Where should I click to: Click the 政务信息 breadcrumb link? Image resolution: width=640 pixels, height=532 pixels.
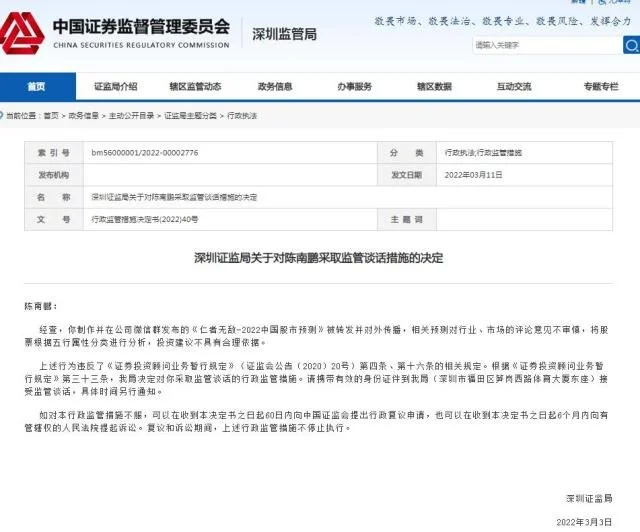click(x=84, y=116)
